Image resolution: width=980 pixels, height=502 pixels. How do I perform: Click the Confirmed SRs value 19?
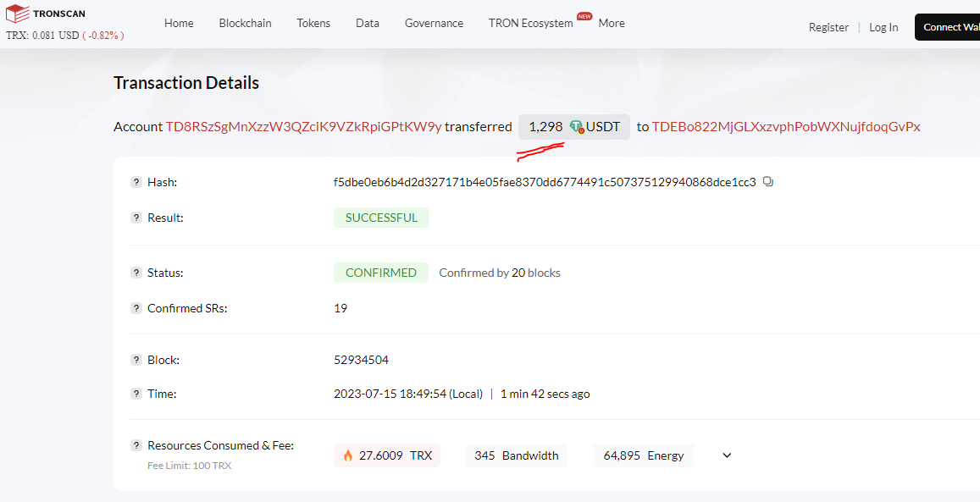click(341, 308)
